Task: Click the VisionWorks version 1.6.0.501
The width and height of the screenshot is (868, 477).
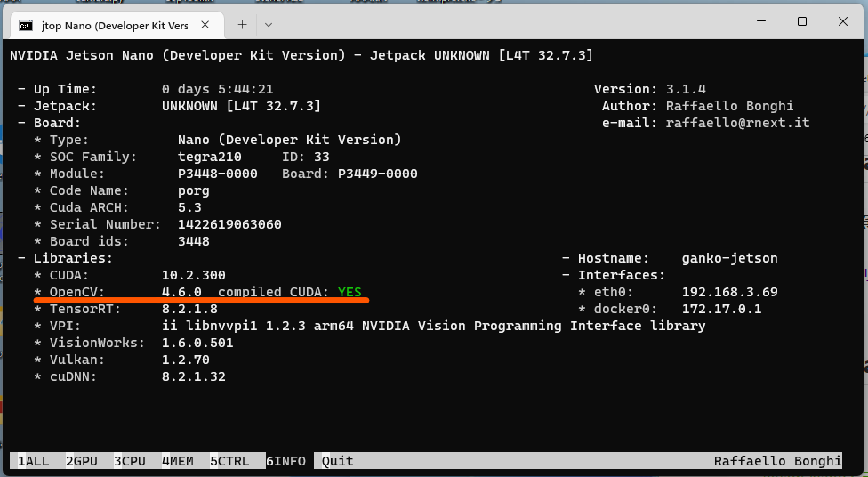Action: (197, 343)
